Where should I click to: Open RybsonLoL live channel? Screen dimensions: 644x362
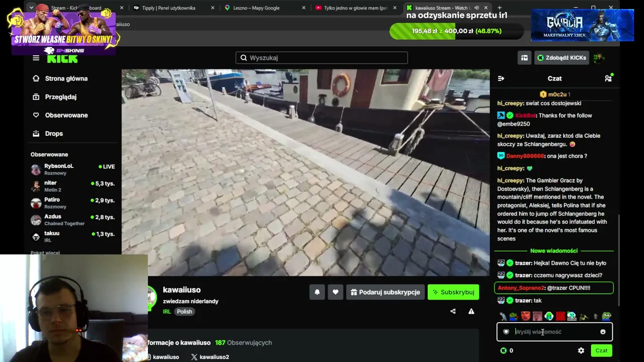73,169
